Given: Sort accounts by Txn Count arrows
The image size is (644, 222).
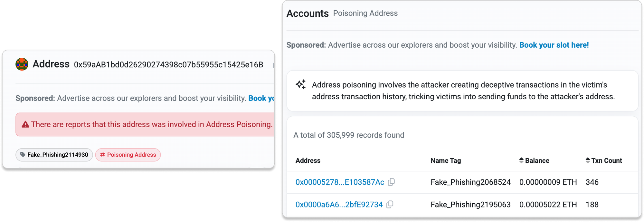Looking at the screenshot, I should (588, 160).
